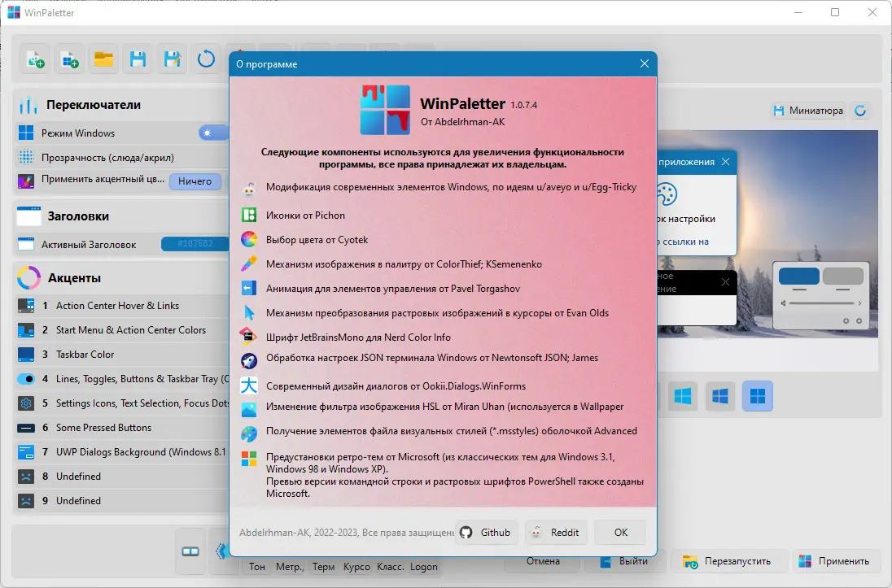Viewport: 892px width, 588px height.
Task: Refresh preview with circular arrow beside Миниатюра
Action: (x=861, y=111)
